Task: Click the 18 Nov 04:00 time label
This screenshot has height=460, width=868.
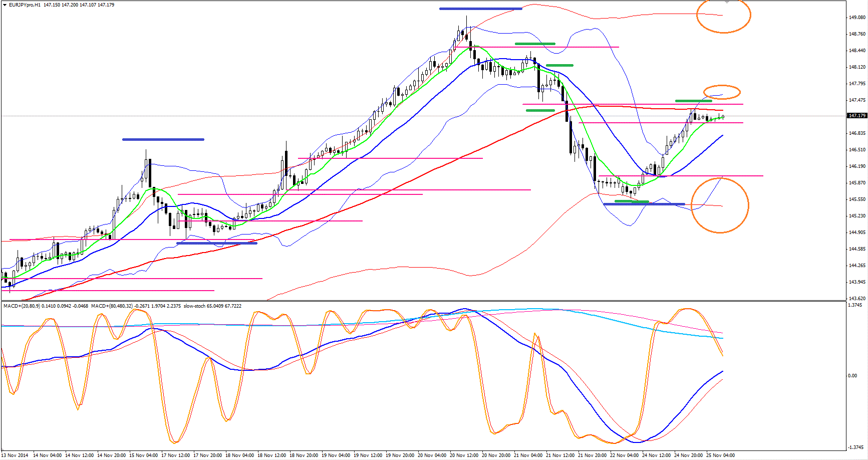Action: pyautogui.click(x=239, y=455)
